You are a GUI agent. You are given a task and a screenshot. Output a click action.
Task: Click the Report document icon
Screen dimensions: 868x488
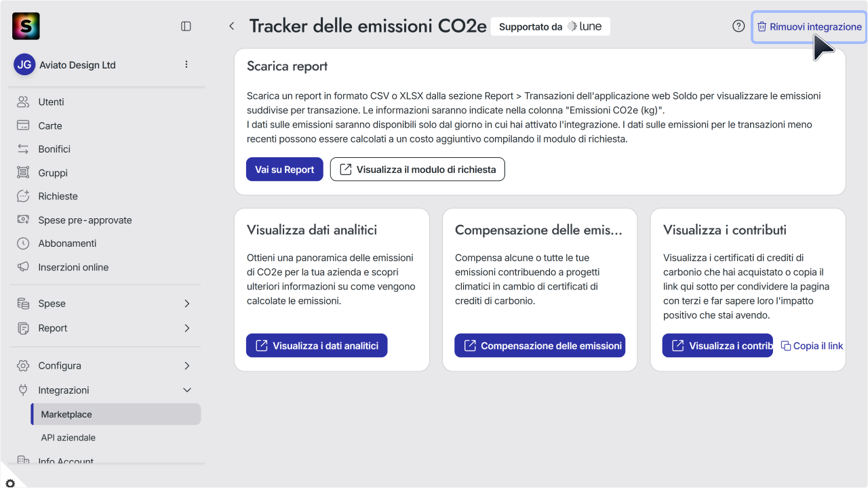pos(23,328)
